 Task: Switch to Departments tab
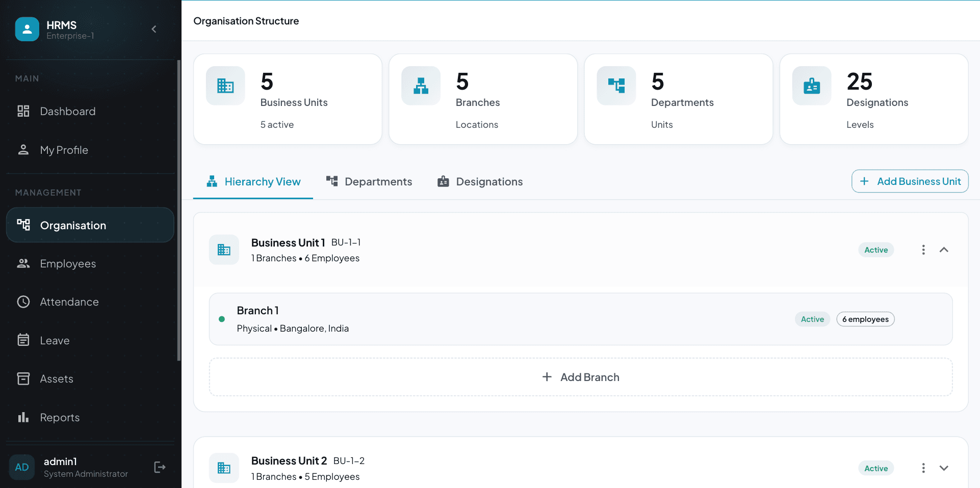click(x=369, y=182)
